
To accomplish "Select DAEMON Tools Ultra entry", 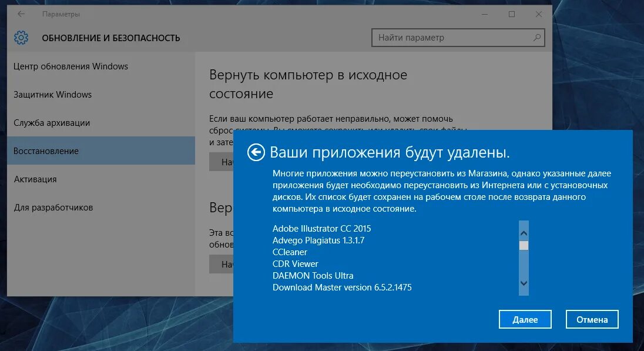I will tap(313, 275).
